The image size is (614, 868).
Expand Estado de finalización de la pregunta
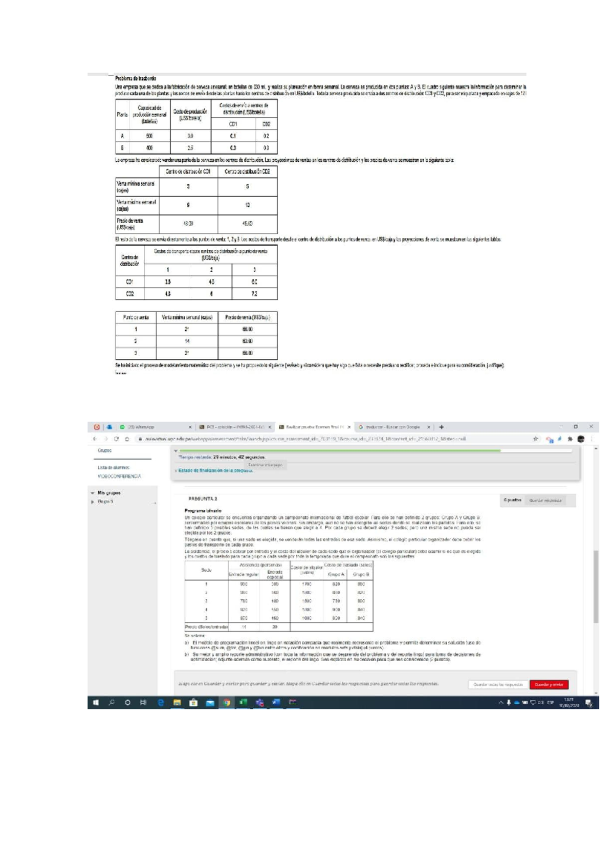click(215, 471)
